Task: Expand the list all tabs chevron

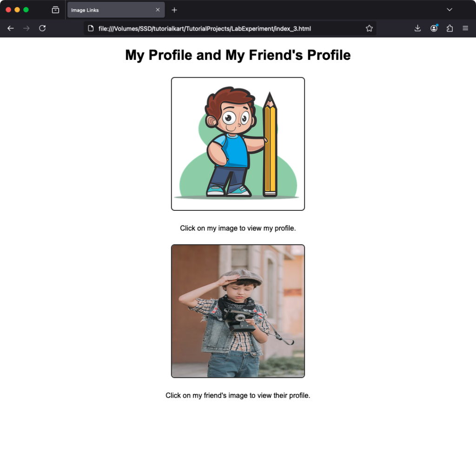Action: (x=450, y=10)
